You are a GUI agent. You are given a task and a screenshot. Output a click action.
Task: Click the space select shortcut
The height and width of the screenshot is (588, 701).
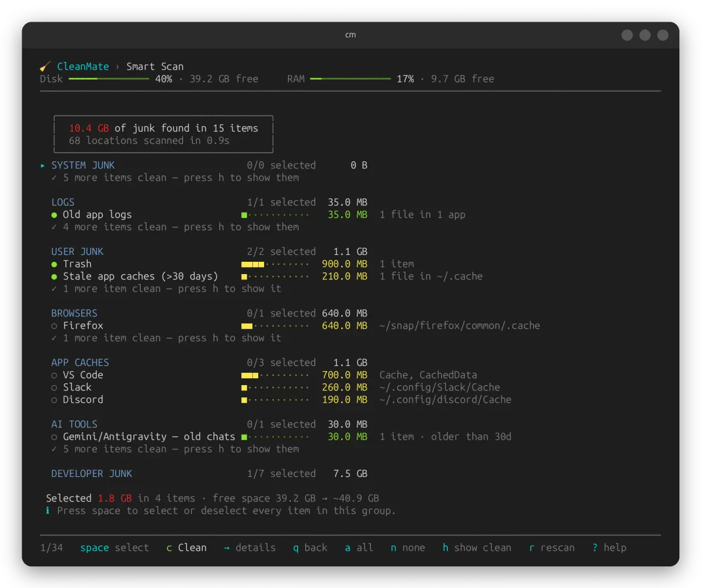point(114,548)
